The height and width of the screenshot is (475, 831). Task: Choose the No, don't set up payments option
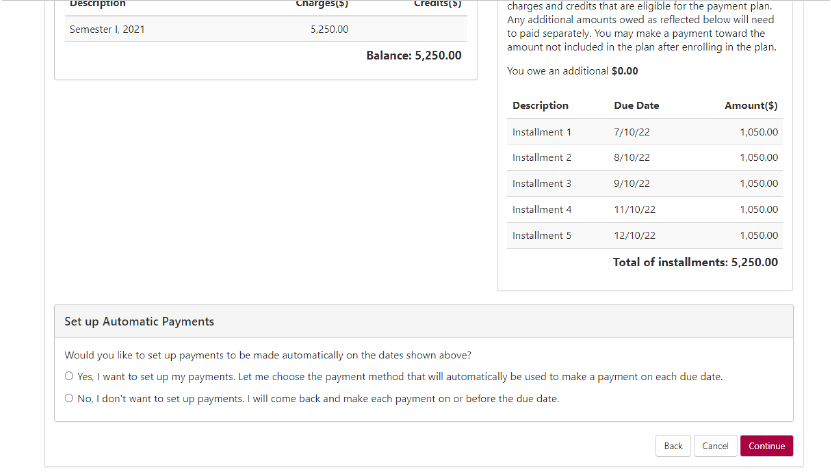(x=69, y=399)
